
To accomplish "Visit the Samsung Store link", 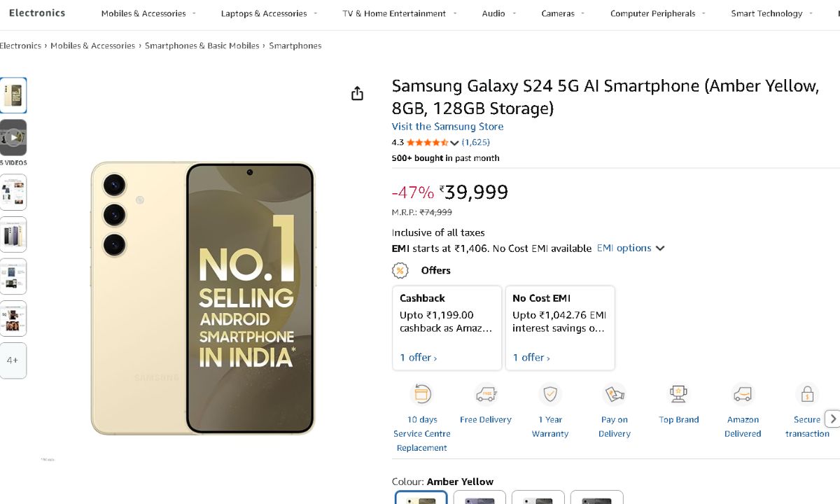I will [447, 127].
